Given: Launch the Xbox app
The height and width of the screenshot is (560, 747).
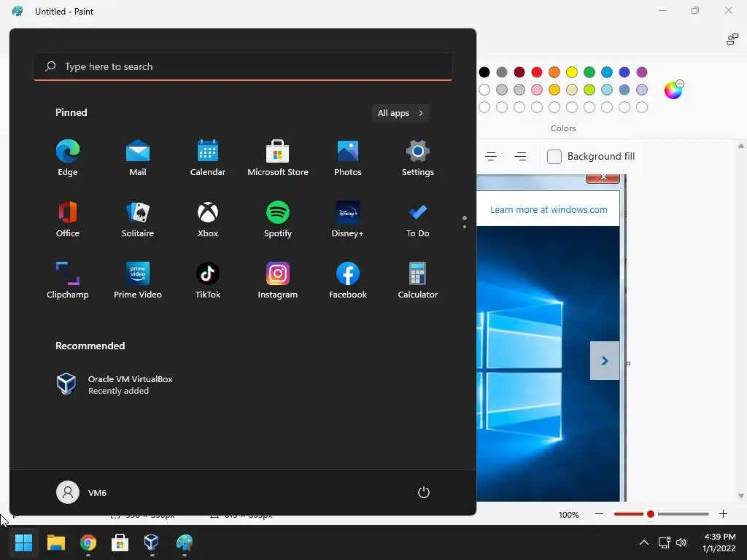Looking at the screenshot, I should point(208,219).
